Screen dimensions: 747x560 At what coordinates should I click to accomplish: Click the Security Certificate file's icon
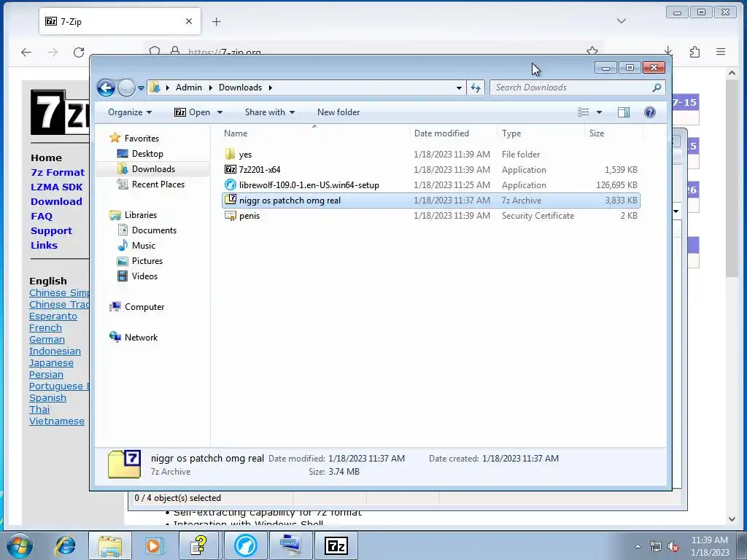point(230,216)
